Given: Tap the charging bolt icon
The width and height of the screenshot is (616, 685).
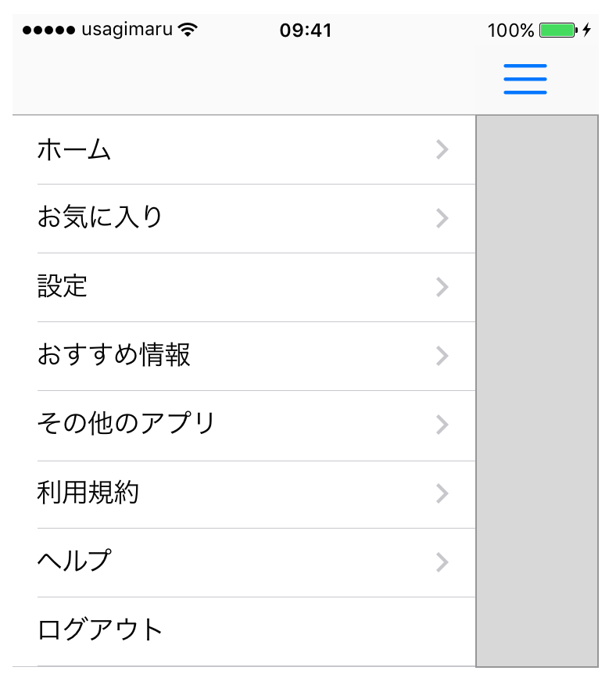Looking at the screenshot, I should click(587, 30).
